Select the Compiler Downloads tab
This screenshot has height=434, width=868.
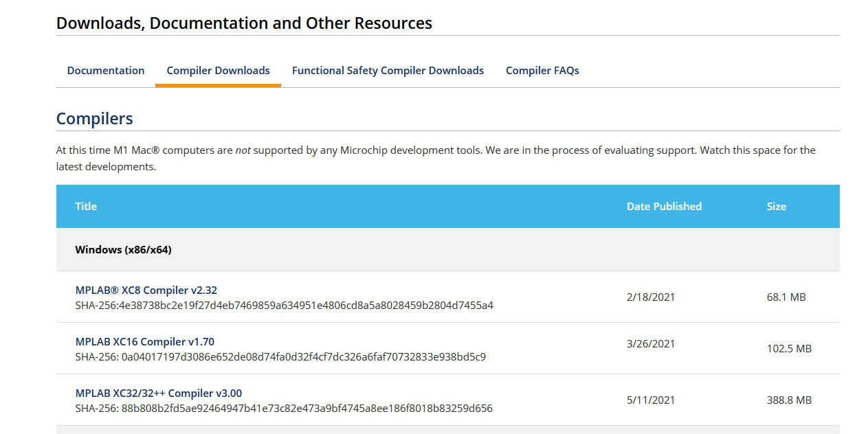point(219,71)
